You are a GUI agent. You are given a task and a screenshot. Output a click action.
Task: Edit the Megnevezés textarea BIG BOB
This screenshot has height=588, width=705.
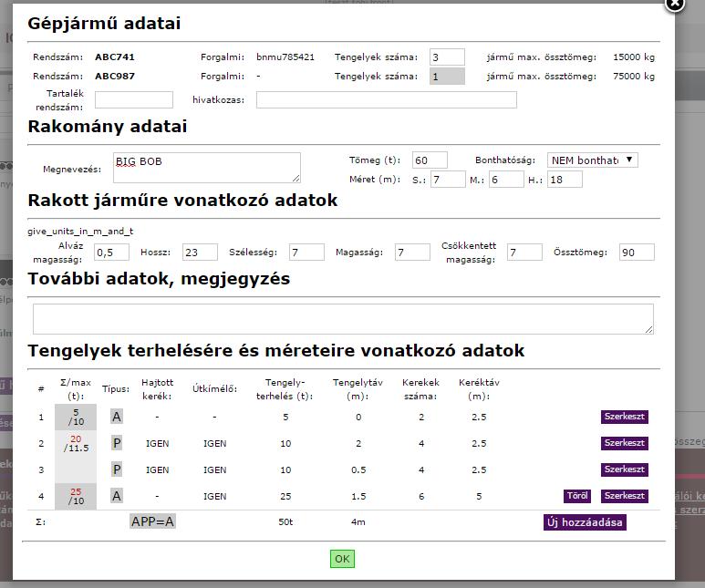click(207, 167)
